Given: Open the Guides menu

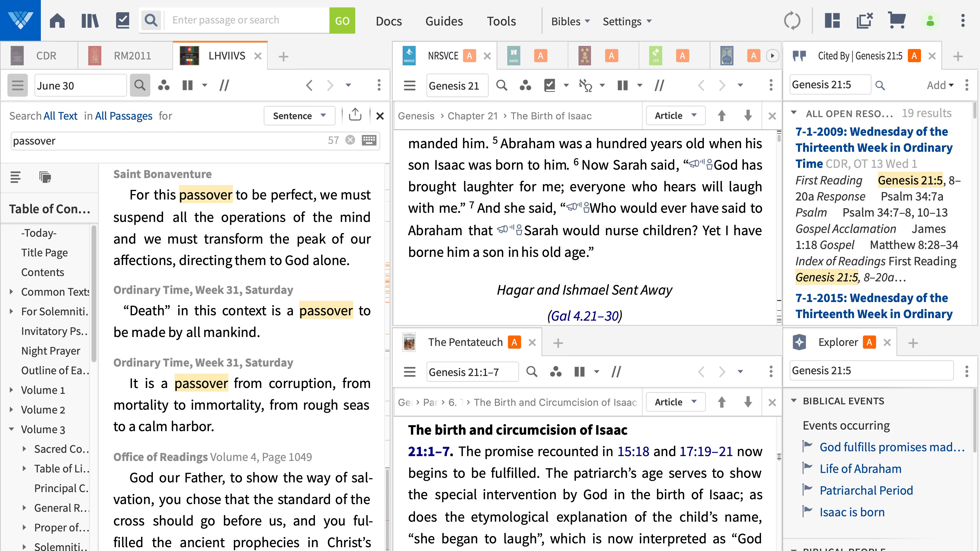Looking at the screenshot, I should [x=444, y=21].
